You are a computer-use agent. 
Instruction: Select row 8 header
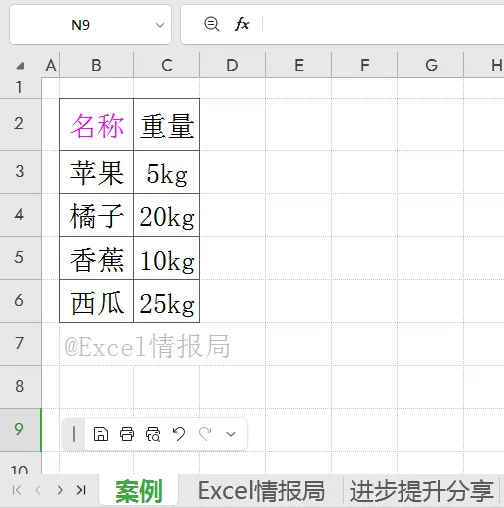[20, 387]
